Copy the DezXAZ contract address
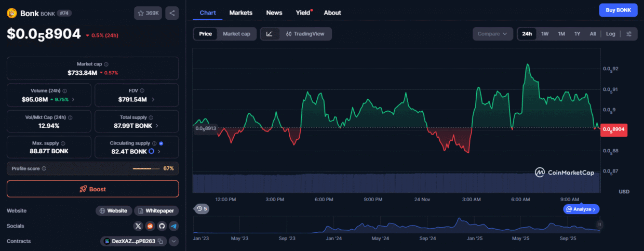This screenshot has width=644, height=251. [160, 241]
